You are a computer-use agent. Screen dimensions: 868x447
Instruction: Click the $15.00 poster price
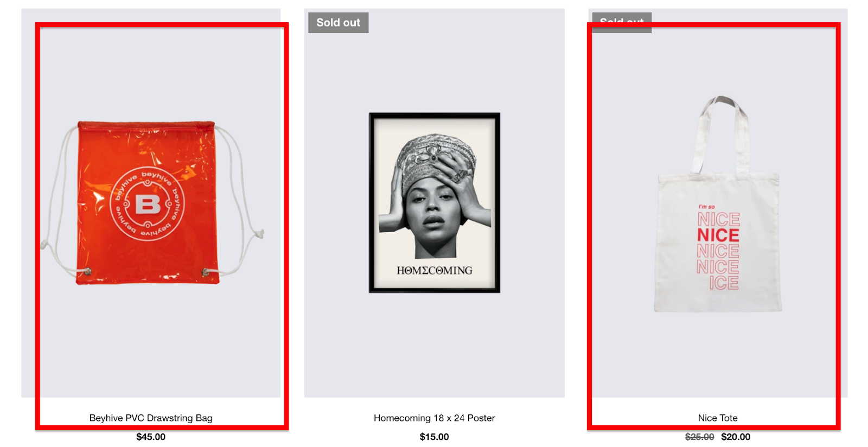434,437
